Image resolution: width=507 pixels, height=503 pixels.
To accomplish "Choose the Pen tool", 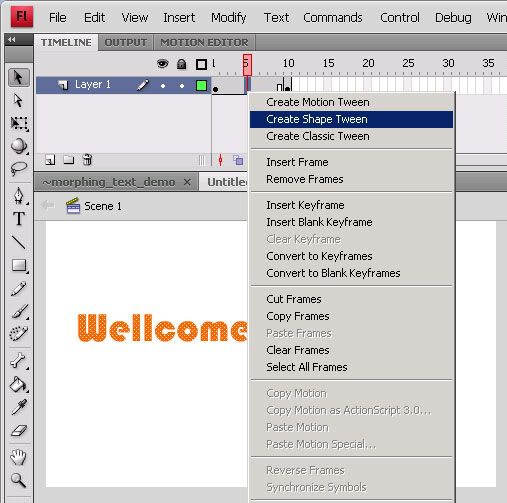I will [x=19, y=196].
